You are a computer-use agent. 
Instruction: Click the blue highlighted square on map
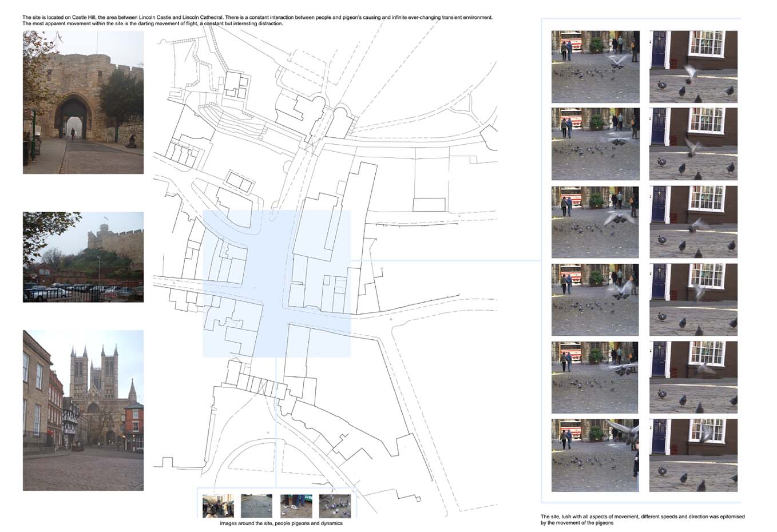(276, 284)
